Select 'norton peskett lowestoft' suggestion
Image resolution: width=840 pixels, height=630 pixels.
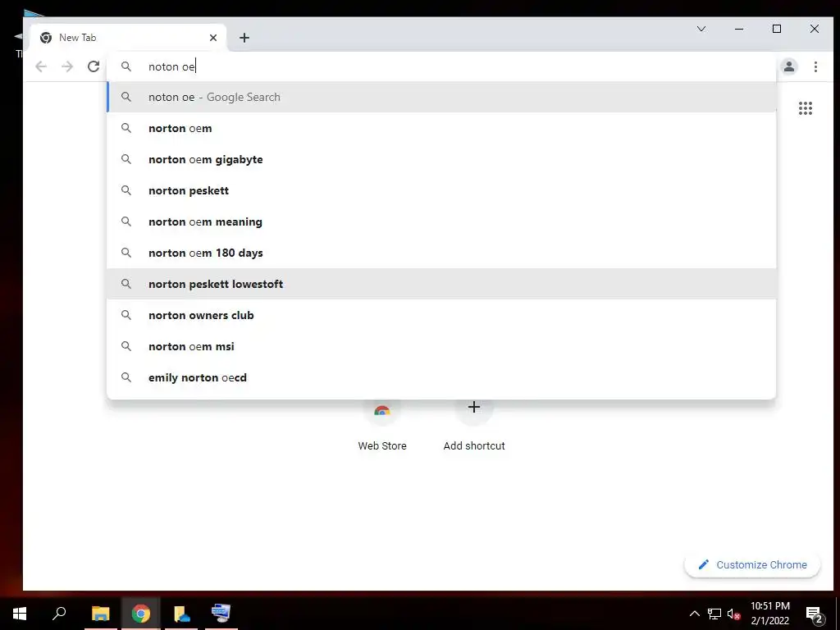441,284
